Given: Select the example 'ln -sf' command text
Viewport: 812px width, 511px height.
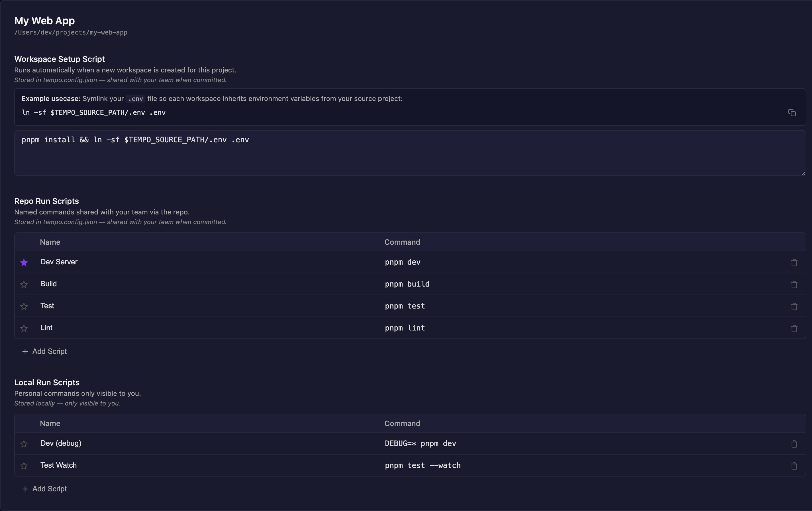Looking at the screenshot, I should click(94, 112).
